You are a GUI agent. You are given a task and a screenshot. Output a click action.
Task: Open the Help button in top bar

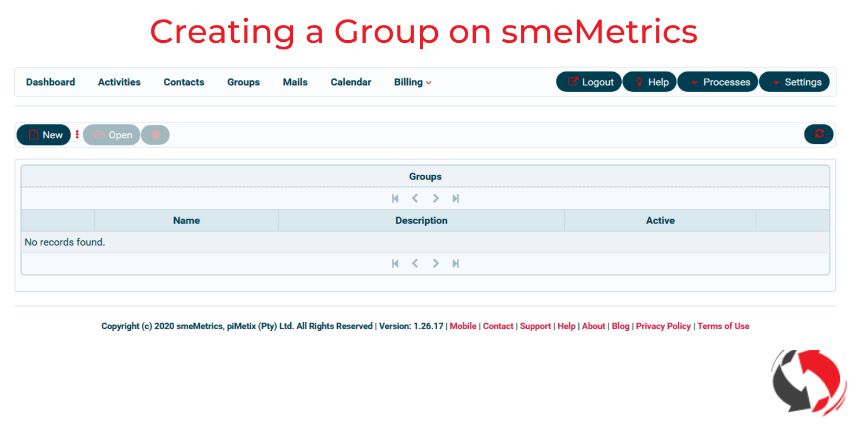650,82
